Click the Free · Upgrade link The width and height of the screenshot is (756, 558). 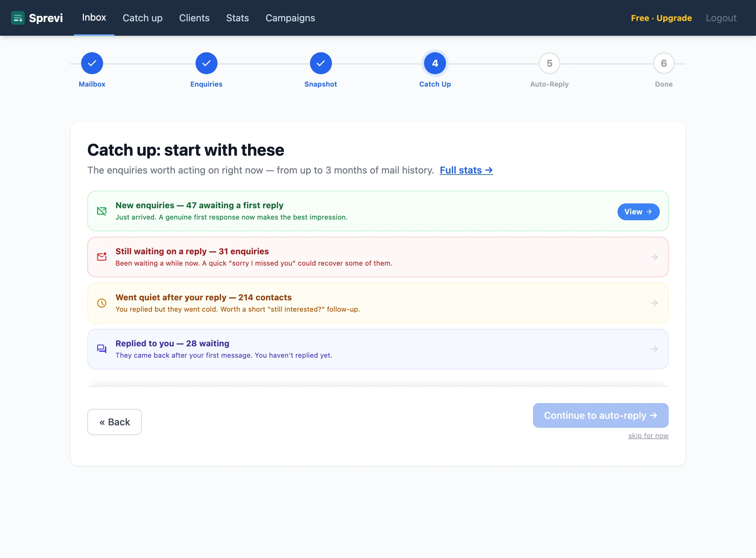(x=661, y=18)
